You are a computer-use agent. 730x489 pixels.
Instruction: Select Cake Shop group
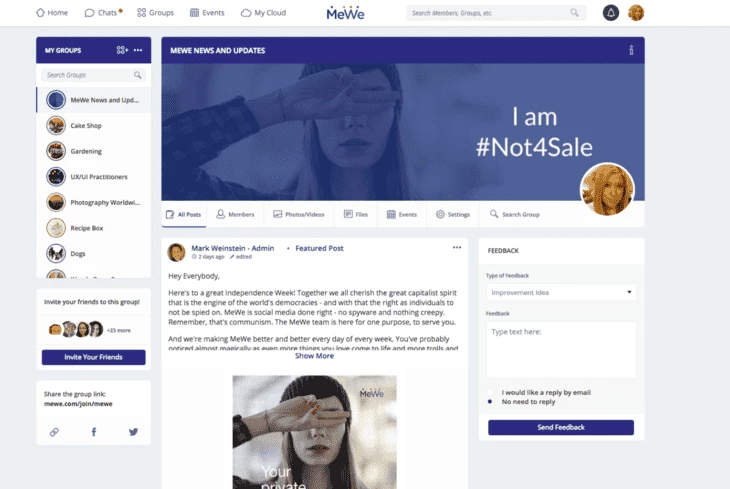coord(94,125)
